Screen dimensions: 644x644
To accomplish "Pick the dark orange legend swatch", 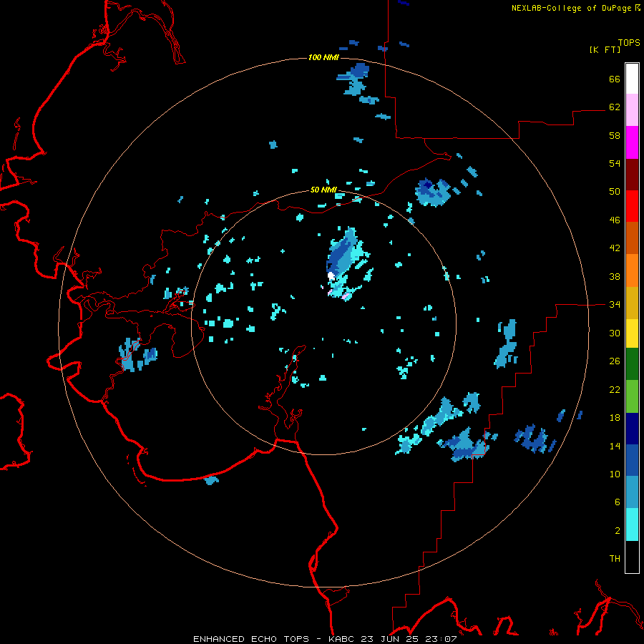I will (x=632, y=238).
